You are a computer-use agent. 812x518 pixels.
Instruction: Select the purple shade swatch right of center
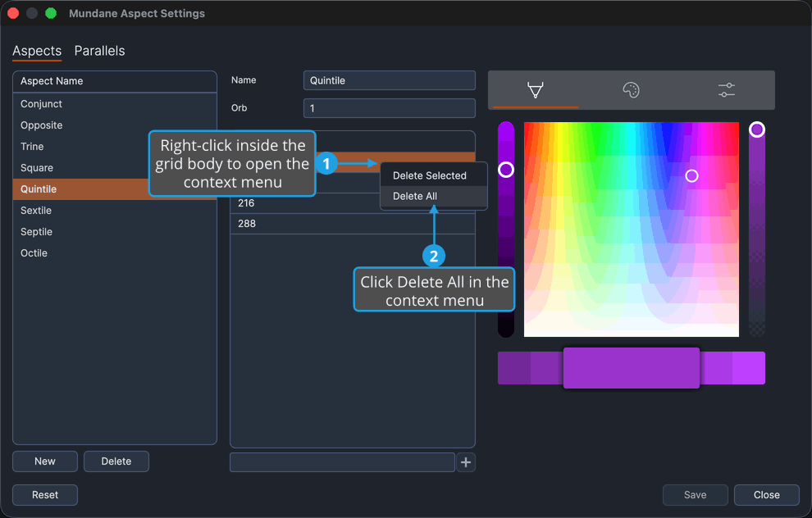[716, 368]
